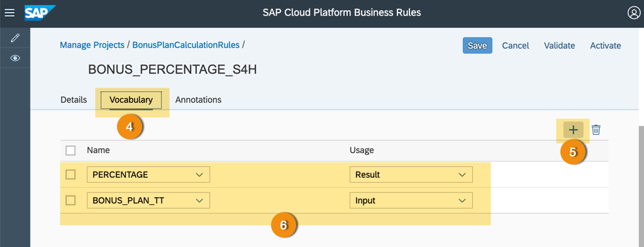
Task: Click the Save button
Action: point(477,46)
